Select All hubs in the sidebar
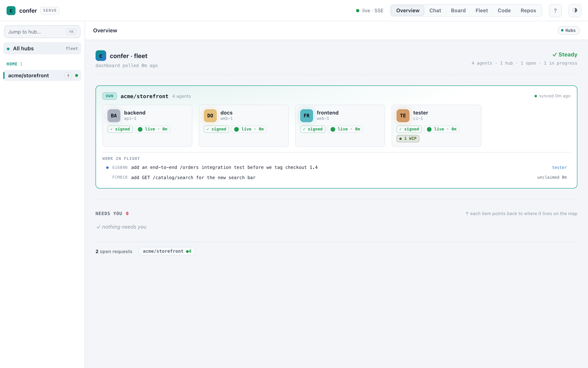Image resolution: width=588 pixels, height=368 pixels. click(42, 48)
